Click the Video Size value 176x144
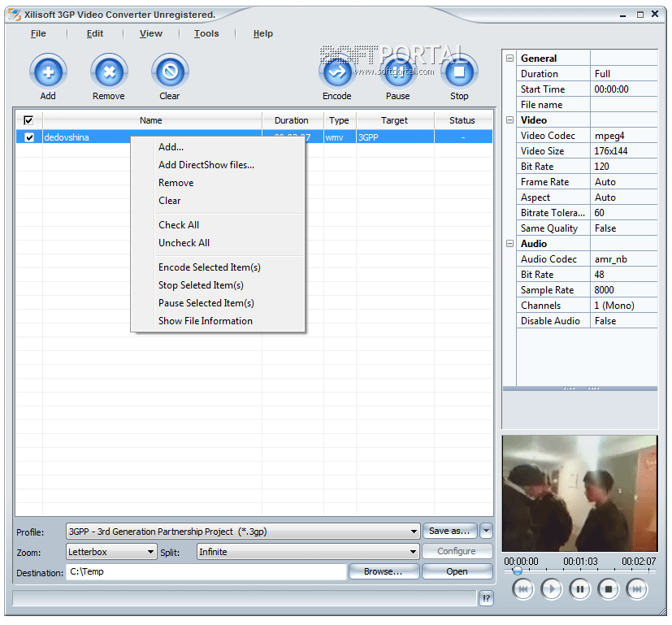Screen dimensions: 672x625 (x=623, y=151)
